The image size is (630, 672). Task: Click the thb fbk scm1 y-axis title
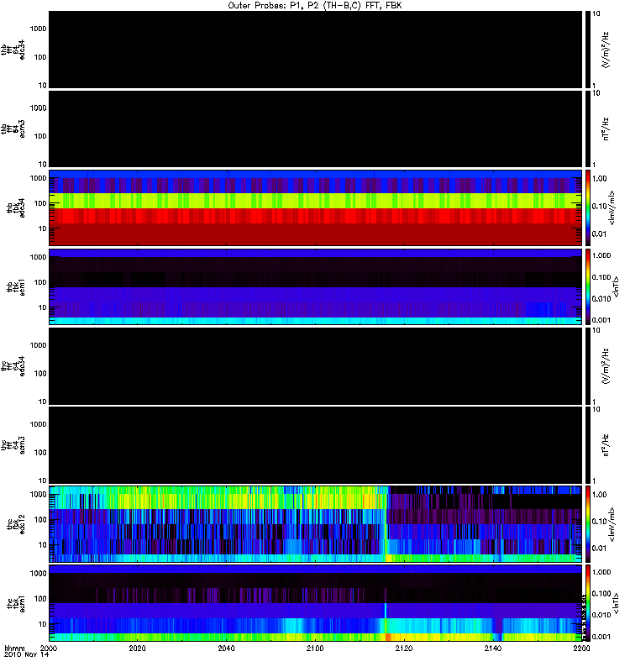pyautogui.click(x=16, y=286)
